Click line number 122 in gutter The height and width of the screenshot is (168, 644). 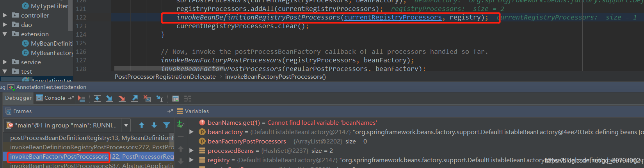[x=81, y=17]
